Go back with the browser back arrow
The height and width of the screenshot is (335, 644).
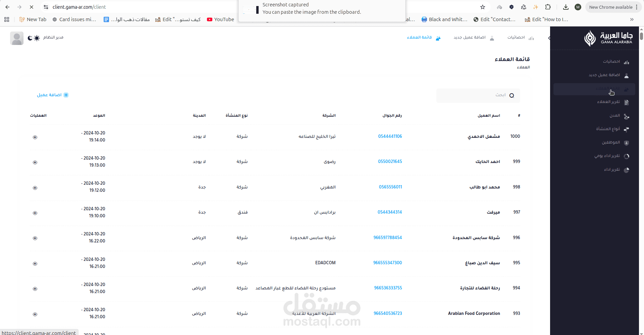click(x=7, y=7)
